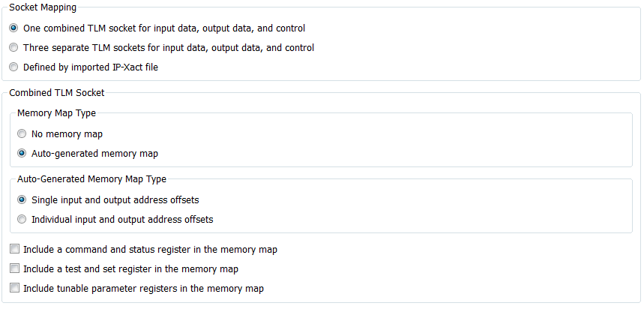The width and height of the screenshot is (644, 315).
Task: Click "Include a test and set register" label
Action: tap(131, 268)
